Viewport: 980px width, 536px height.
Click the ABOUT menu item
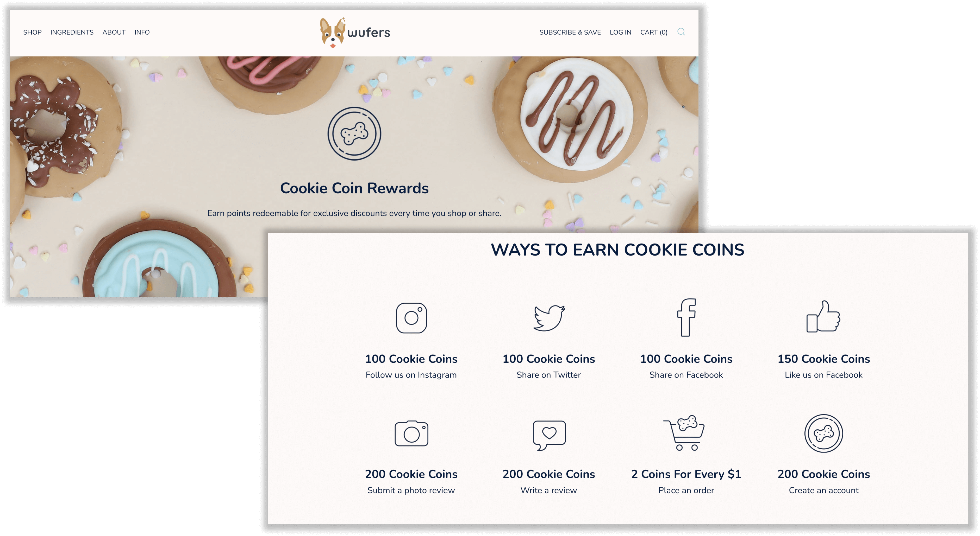[x=114, y=32]
